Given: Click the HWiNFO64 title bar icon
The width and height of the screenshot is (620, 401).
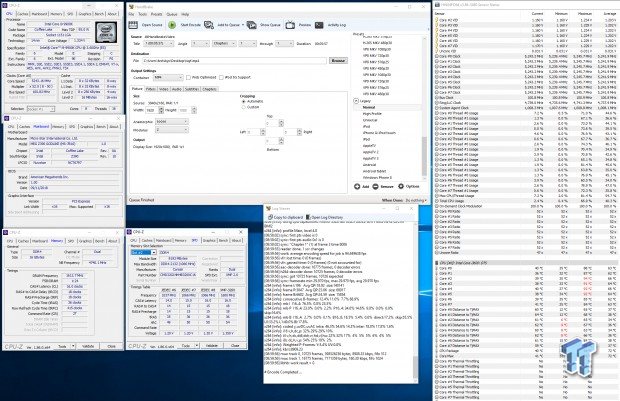Looking at the screenshot, I should [437, 5].
